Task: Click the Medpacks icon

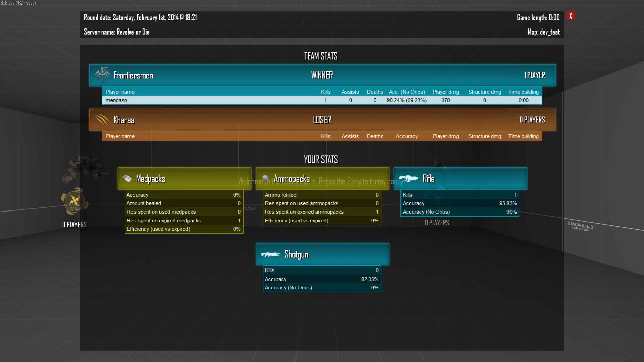Action: [127, 178]
